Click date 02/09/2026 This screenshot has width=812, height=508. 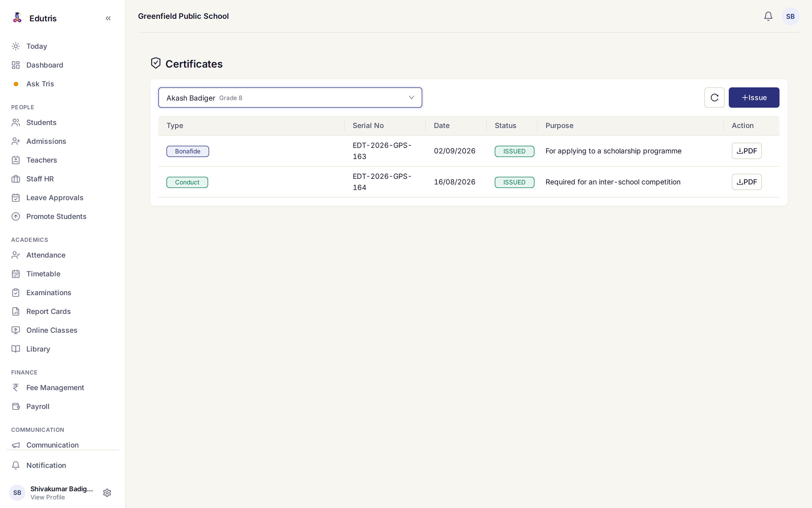[x=454, y=151]
